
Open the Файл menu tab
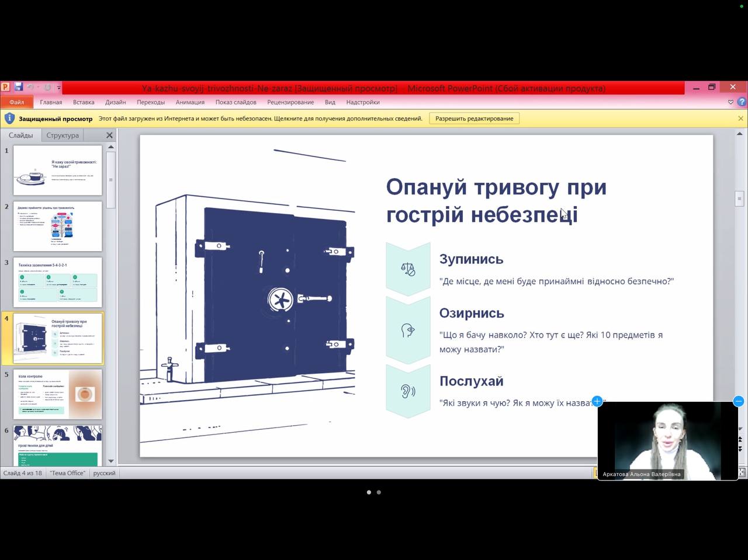click(16, 102)
